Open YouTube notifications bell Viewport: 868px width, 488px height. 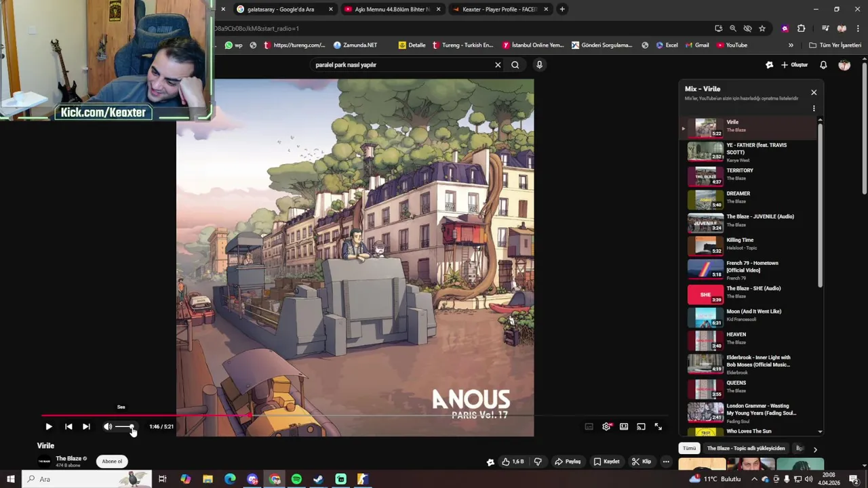click(823, 65)
